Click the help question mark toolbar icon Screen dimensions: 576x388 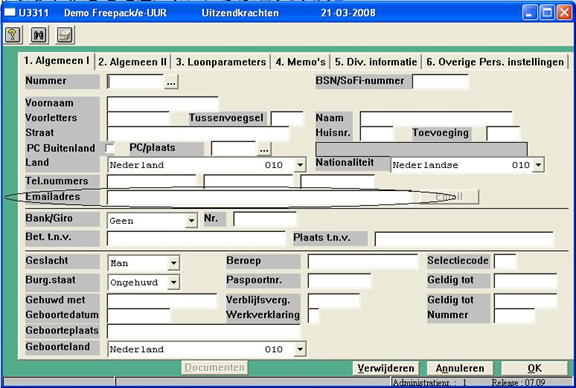(x=13, y=35)
